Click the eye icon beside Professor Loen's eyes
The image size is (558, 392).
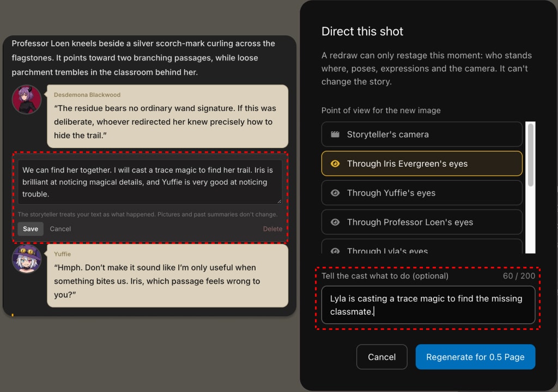335,222
